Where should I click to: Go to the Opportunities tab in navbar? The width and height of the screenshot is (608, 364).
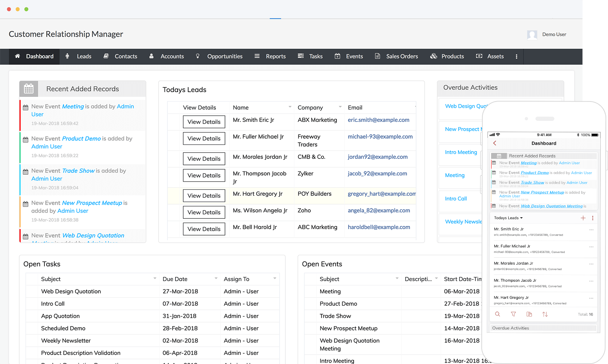pyautogui.click(x=225, y=56)
